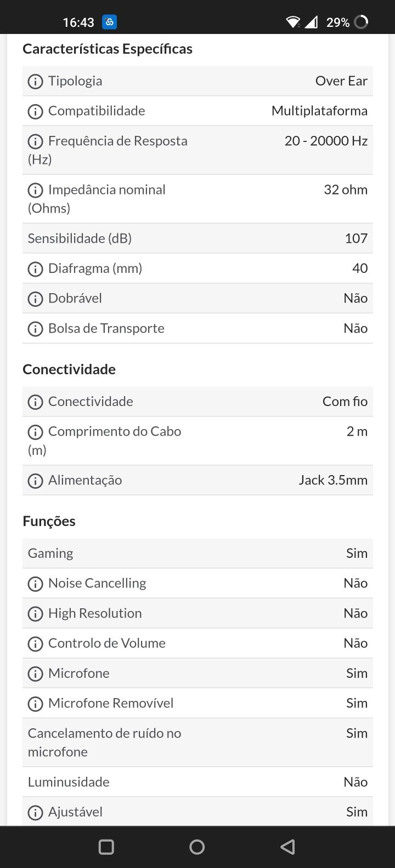This screenshot has height=868, width=395.
Task: Tap info icon beside Noise Cancelling
Action: [x=35, y=584]
